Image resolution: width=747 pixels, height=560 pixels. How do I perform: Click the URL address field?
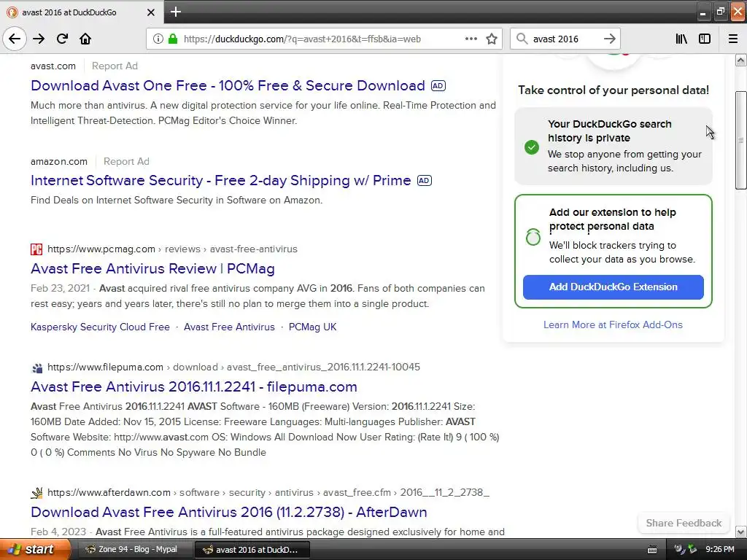pos(323,39)
